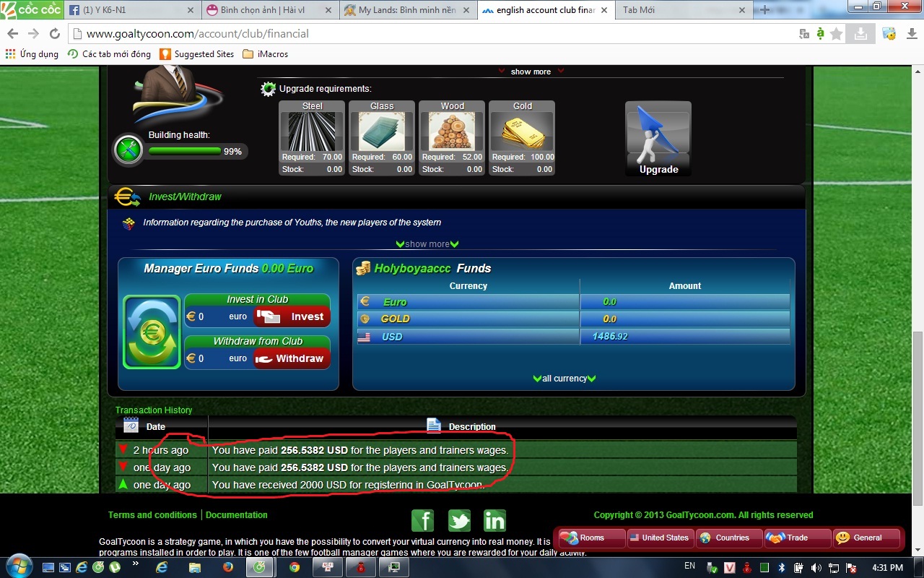Image resolution: width=924 pixels, height=578 pixels.
Task: Click the euro exchange cycle icon
Action: (152, 332)
